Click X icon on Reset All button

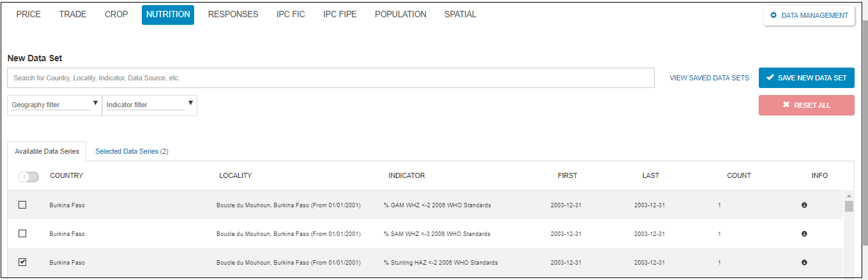786,105
